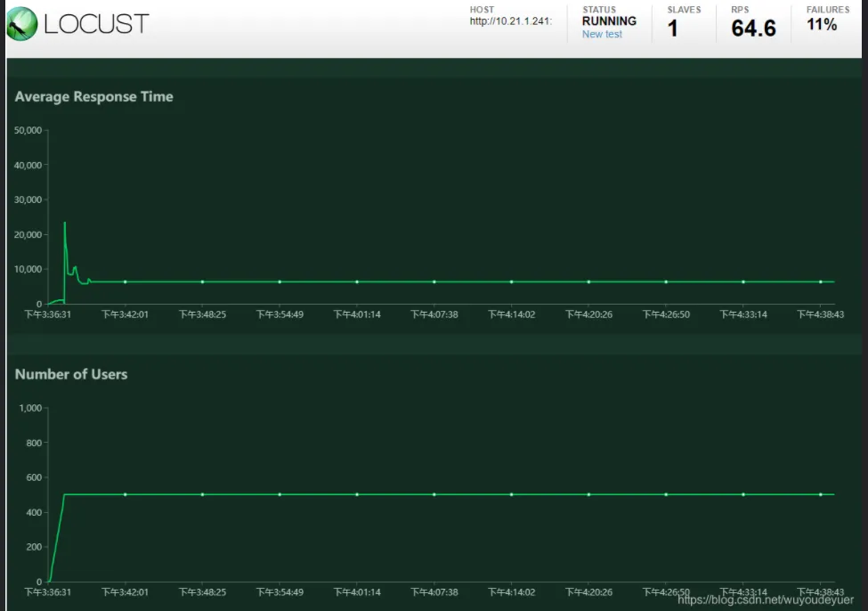
Task: Click users chart data point at 下午3:48:25
Action: point(203,494)
